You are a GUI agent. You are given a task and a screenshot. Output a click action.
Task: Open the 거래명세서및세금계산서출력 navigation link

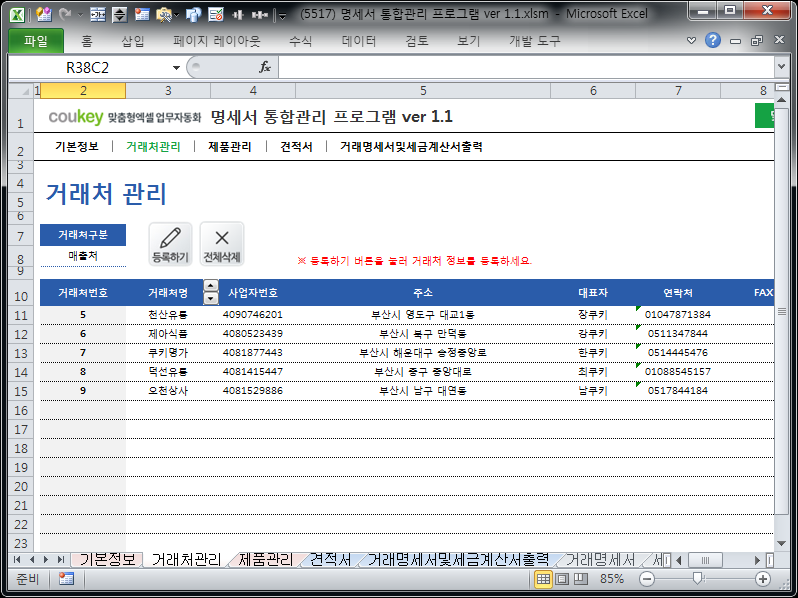pyautogui.click(x=411, y=147)
